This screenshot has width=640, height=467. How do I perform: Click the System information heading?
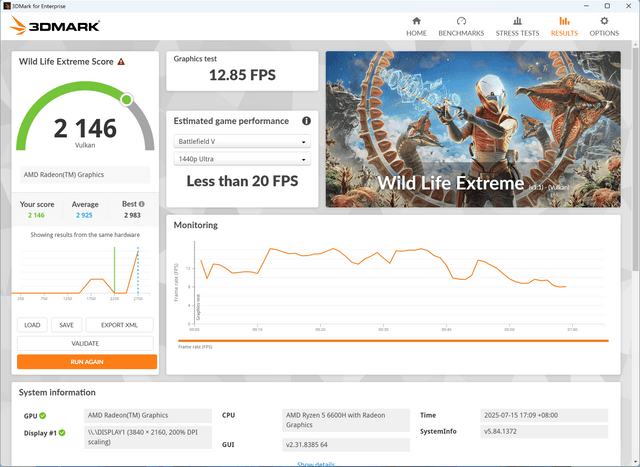pos(57,392)
